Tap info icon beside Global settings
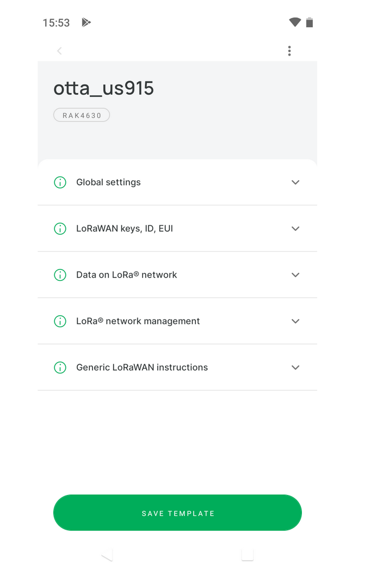Image resolution: width=389 pixels, height=588 pixels. 60,182
